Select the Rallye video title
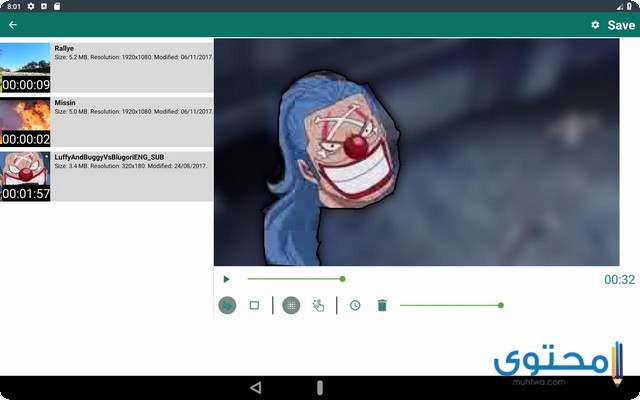The width and height of the screenshot is (640, 400). [64, 49]
